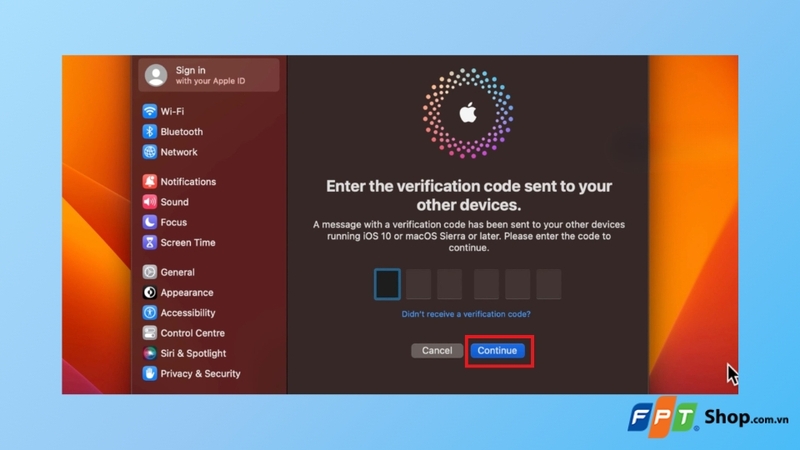This screenshot has height=450, width=800.
Task: Click Sign in with your Apple ID
Action: [x=209, y=75]
